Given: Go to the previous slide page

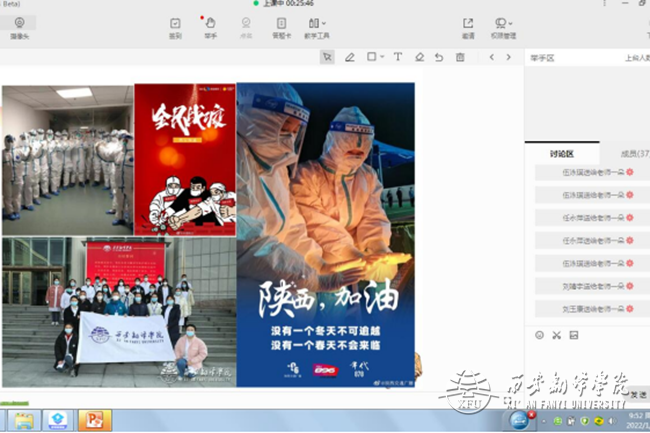Looking at the screenshot, I should coord(492,57).
